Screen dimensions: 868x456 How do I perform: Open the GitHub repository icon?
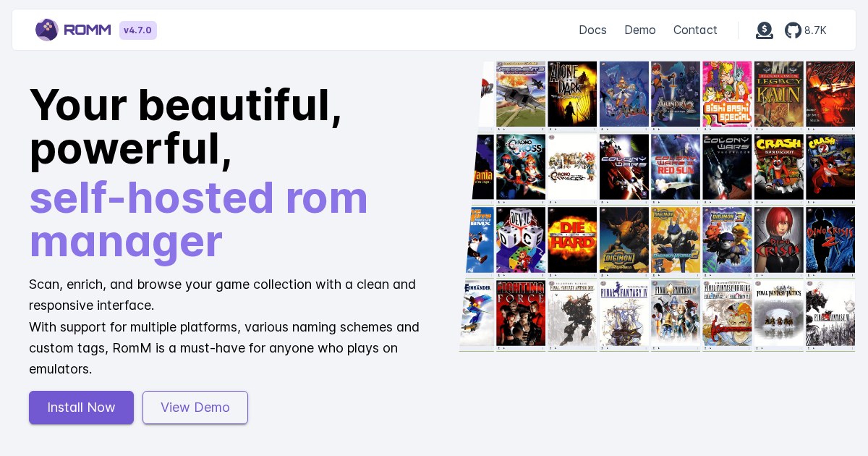click(793, 30)
